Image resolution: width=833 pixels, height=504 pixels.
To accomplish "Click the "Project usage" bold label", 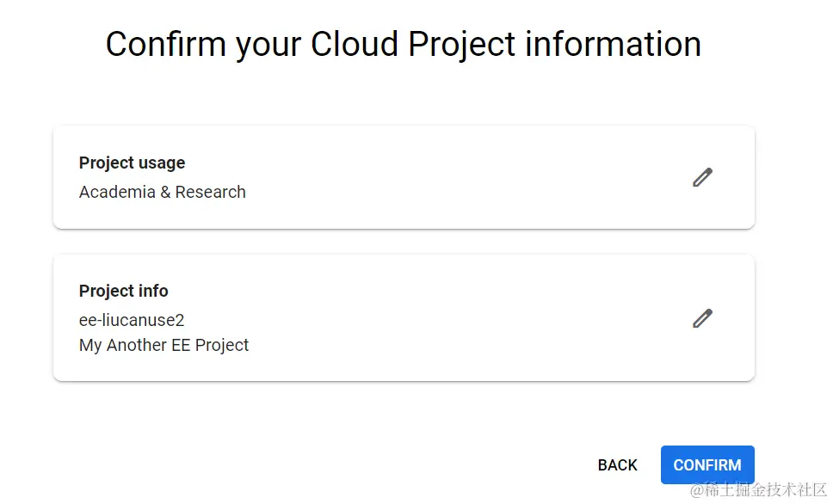I will (132, 163).
